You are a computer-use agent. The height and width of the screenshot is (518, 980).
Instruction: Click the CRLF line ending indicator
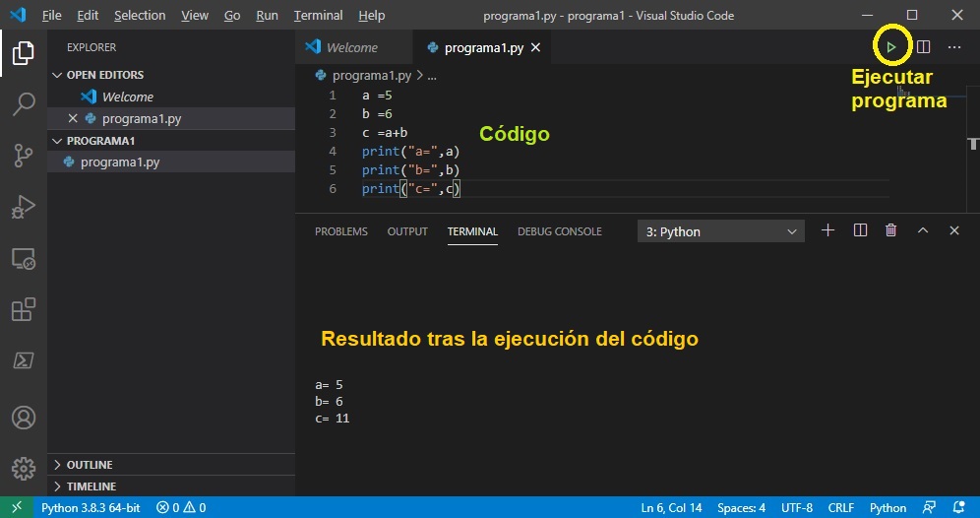click(840, 508)
